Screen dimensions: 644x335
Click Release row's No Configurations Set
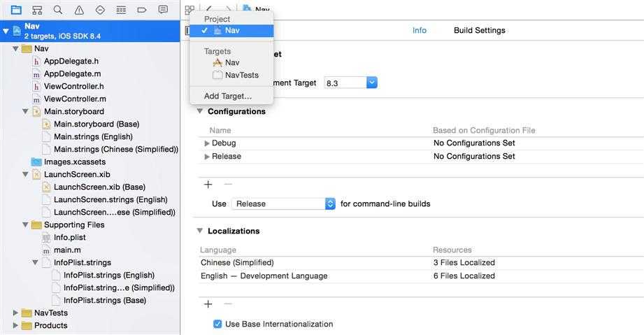(x=474, y=156)
